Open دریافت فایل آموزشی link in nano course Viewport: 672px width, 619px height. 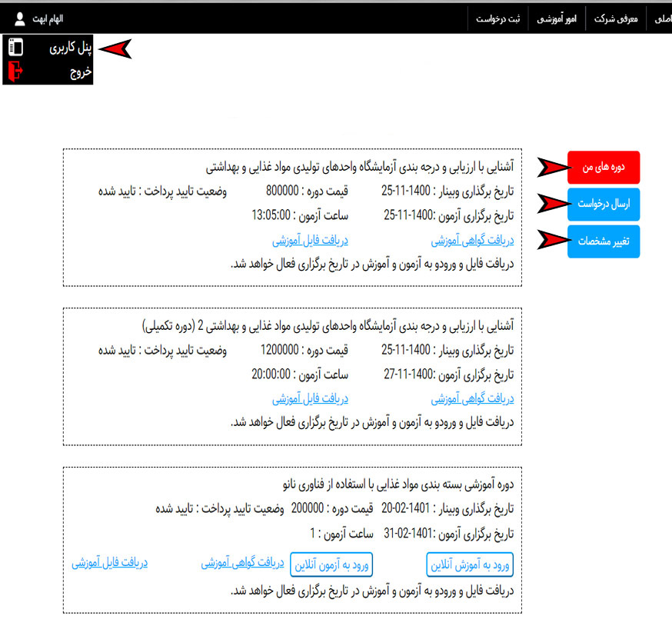(x=110, y=562)
